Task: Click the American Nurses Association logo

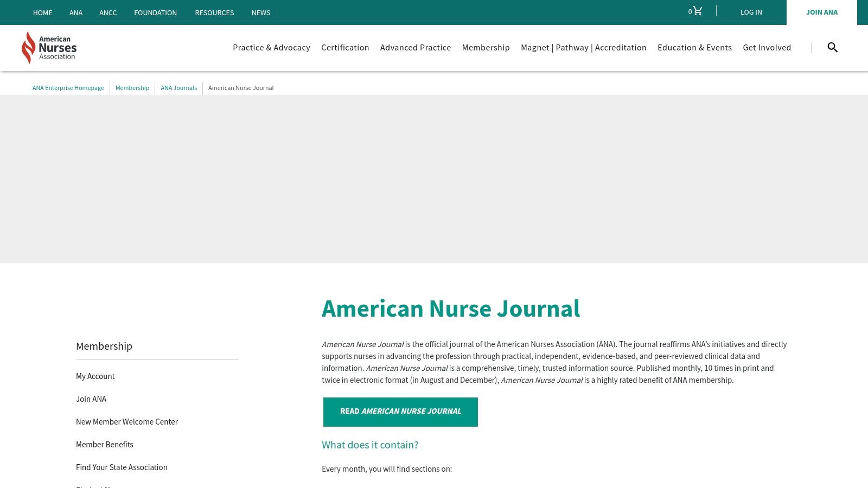Action: pos(49,48)
